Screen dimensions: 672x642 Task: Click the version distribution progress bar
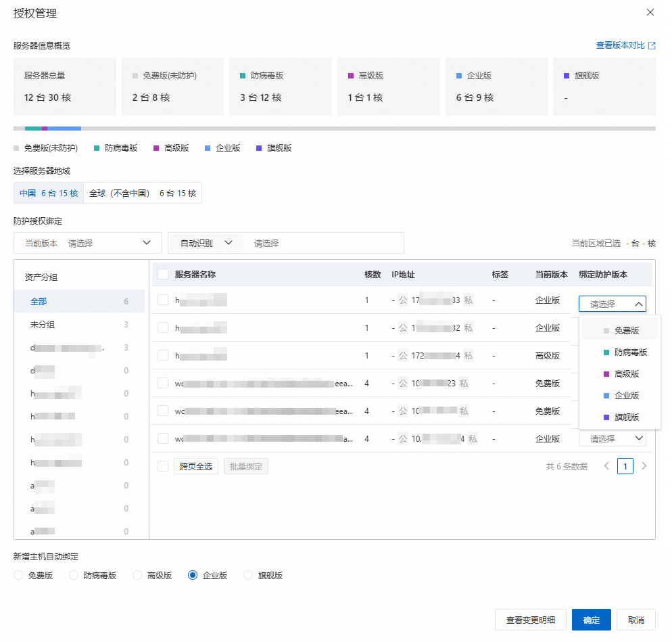point(334,129)
